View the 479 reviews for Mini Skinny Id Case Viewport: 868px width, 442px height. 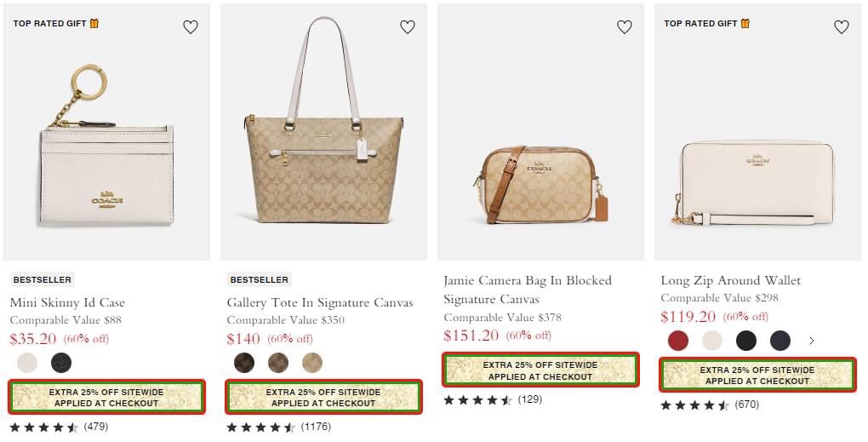[x=59, y=427]
